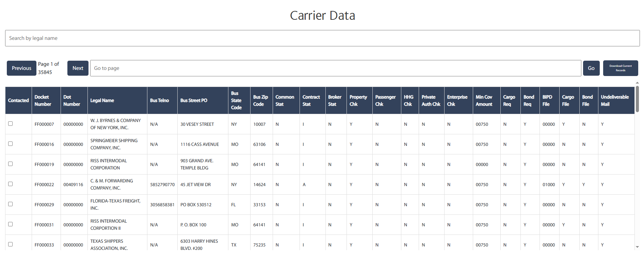This screenshot has width=644, height=256.
Task: Click the Min Cov Amount header
Action: [x=484, y=101]
